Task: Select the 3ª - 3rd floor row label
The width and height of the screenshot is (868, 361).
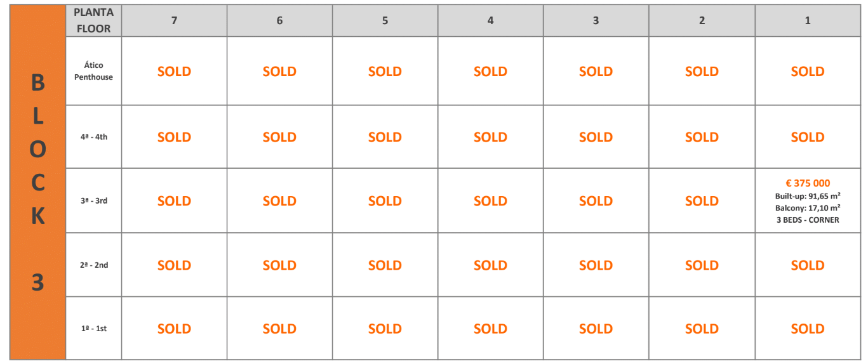Action: (x=93, y=200)
